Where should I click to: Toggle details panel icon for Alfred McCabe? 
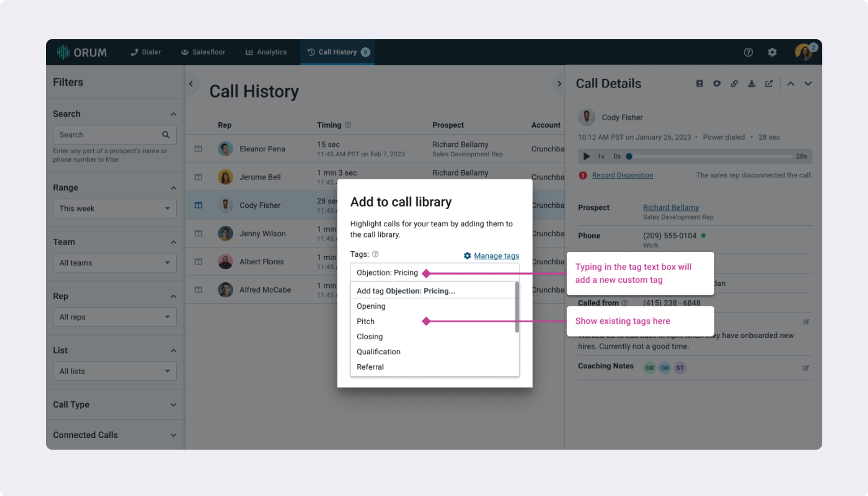(198, 290)
